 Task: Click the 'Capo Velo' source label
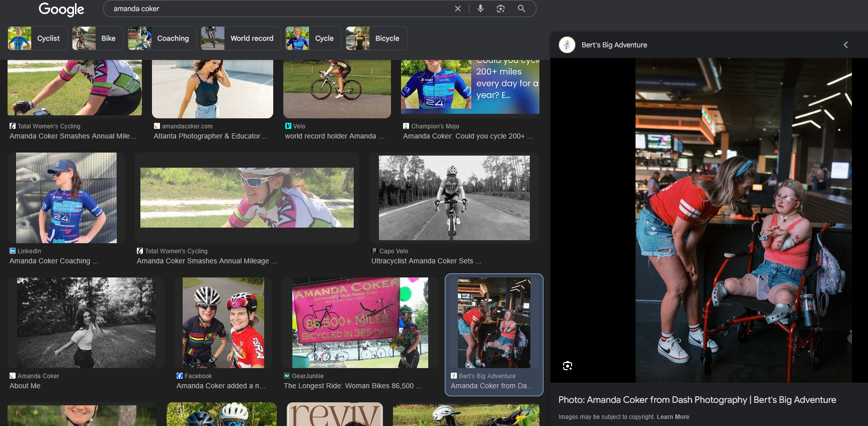(x=393, y=251)
